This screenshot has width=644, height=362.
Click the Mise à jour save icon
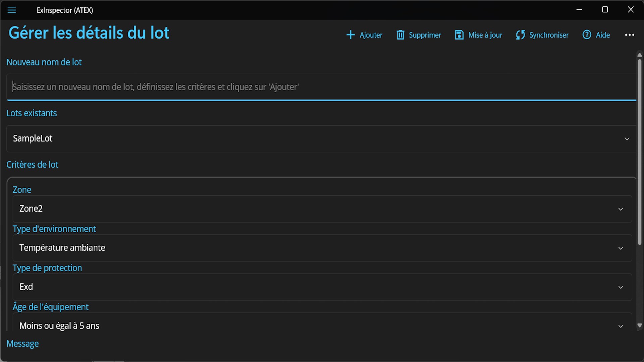click(x=459, y=35)
